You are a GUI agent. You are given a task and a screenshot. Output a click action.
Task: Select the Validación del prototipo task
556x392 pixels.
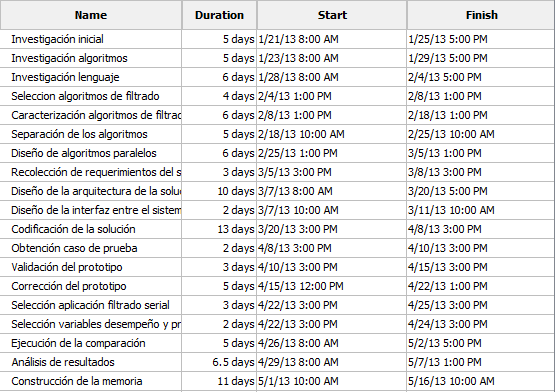coord(67,267)
